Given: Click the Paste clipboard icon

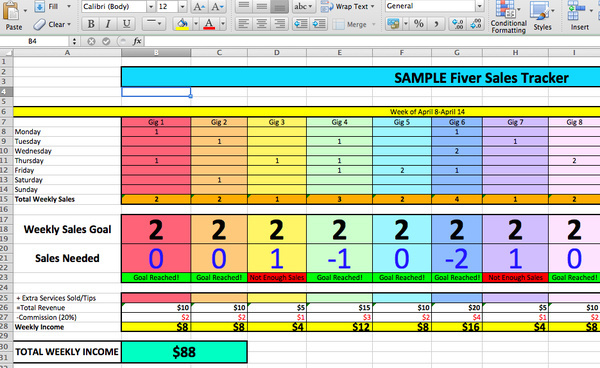Looking at the screenshot, I should tap(11, 11).
